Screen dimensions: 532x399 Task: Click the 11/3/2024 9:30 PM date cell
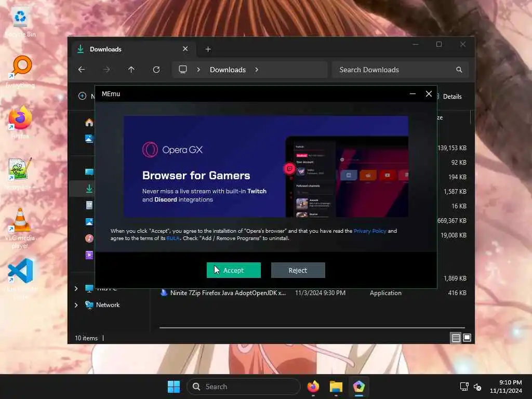point(320,293)
